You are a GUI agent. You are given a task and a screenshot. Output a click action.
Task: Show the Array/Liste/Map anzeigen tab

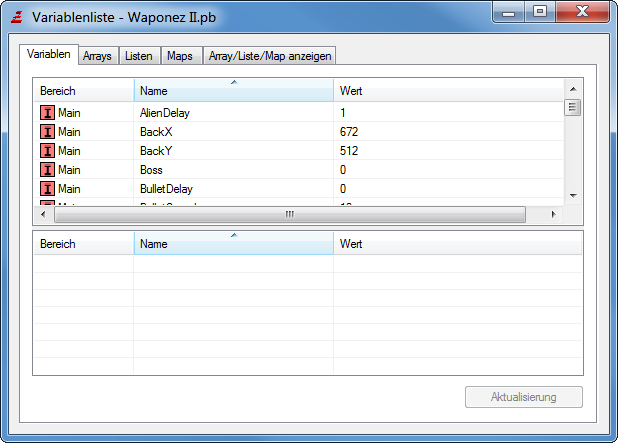click(x=270, y=56)
